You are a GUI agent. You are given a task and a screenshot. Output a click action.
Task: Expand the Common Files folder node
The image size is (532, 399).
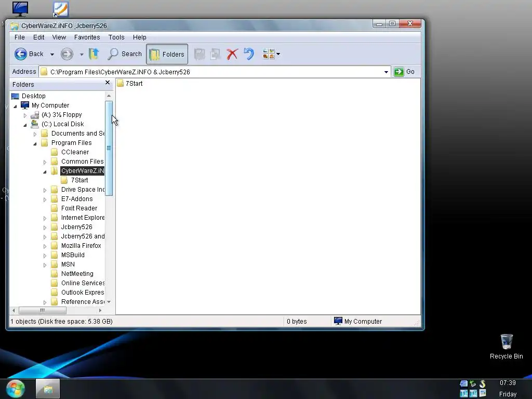(45, 162)
